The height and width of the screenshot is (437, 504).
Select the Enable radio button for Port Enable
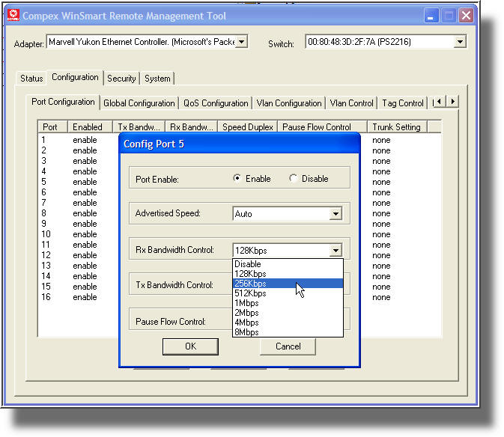point(237,178)
